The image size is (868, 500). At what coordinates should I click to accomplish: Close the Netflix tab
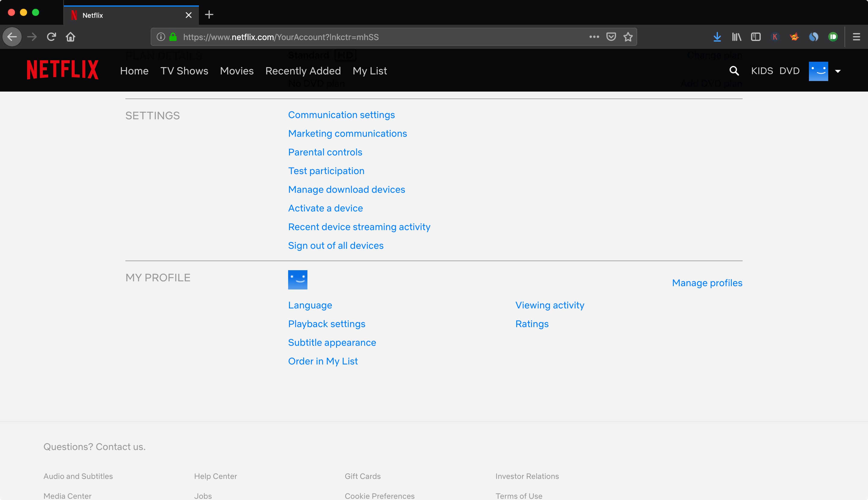tap(189, 15)
